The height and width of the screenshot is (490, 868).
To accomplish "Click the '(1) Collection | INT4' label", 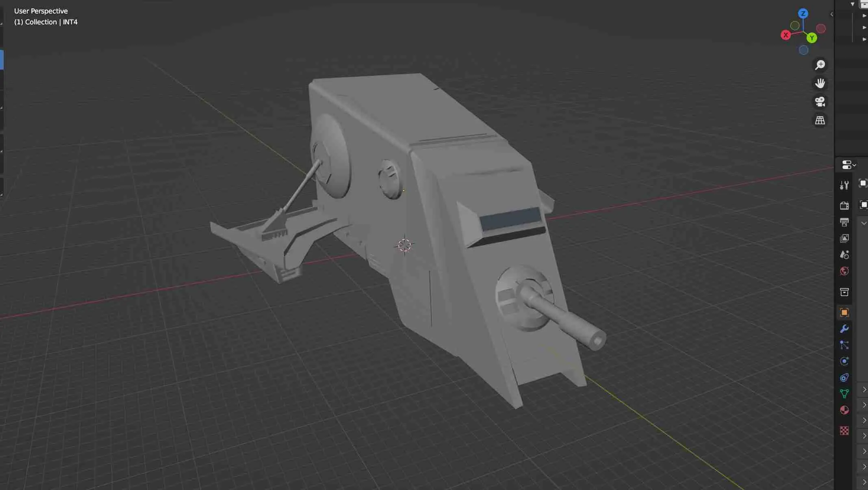I will click(x=46, y=22).
